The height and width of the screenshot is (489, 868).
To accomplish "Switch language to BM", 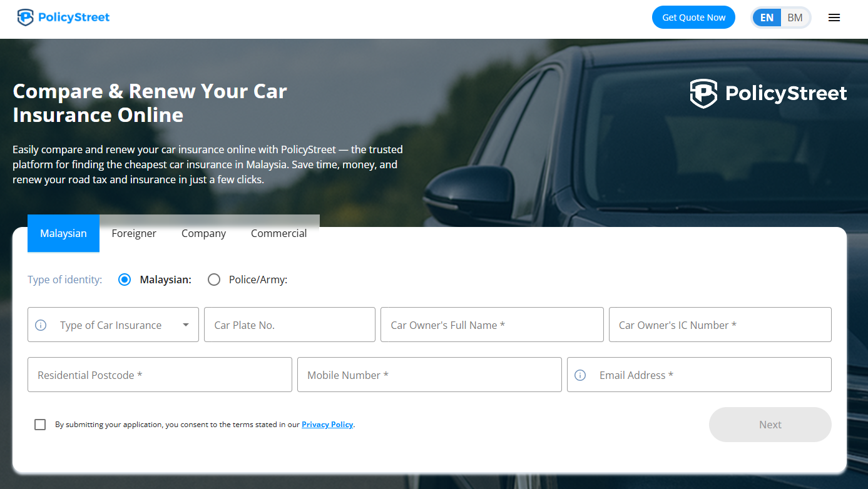I will coord(795,18).
